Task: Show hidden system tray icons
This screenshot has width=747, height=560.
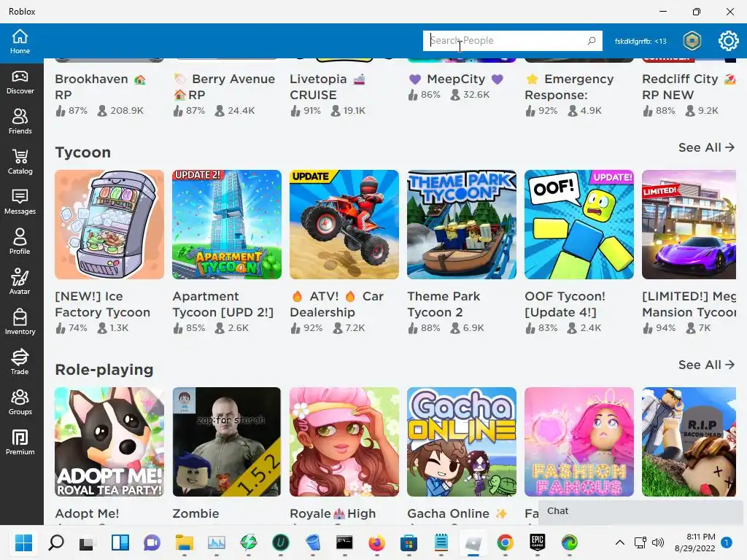Action: click(x=620, y=542)
